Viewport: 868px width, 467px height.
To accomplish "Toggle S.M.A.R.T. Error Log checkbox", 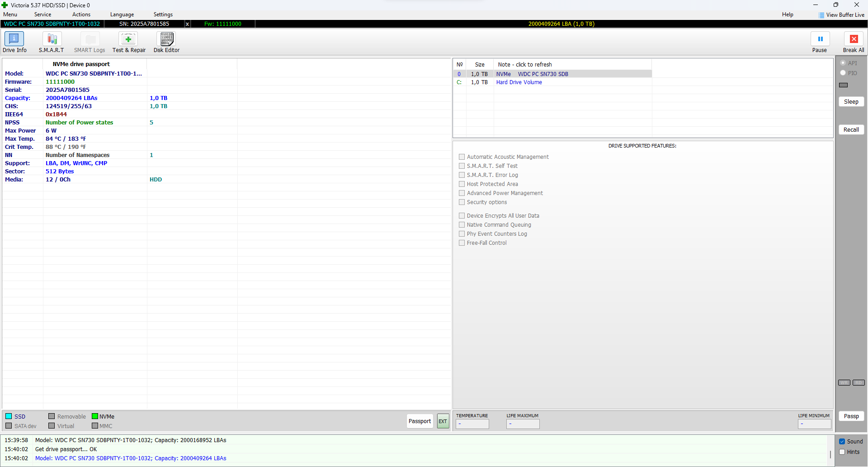I will pyautogui.click(x=462, y=175).
